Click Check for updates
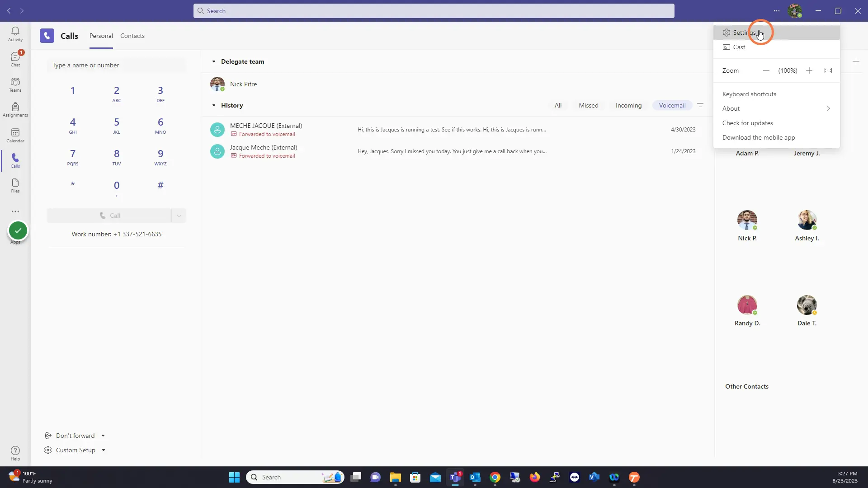868x488 pixels. click(777, 123)
